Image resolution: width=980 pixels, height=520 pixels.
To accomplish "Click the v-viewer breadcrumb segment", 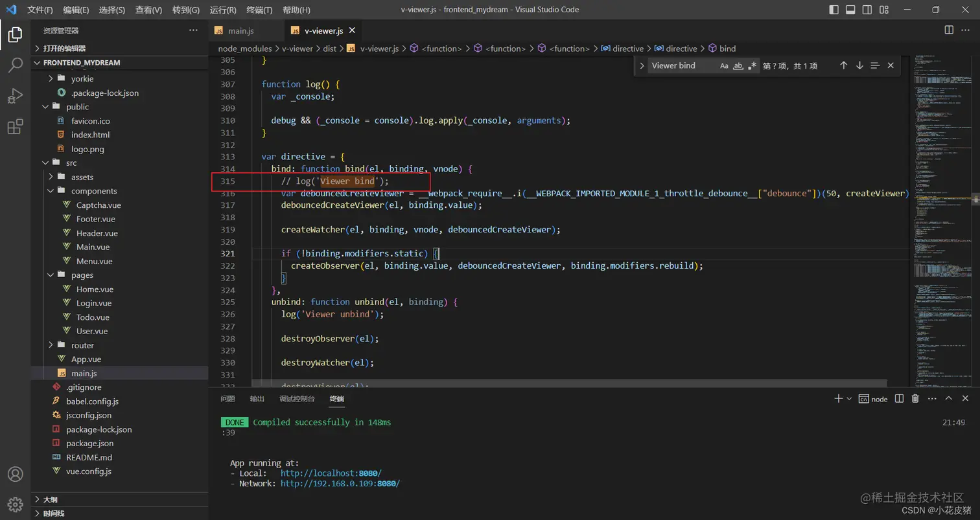I will pyautogui.click(x=297, y=49).
